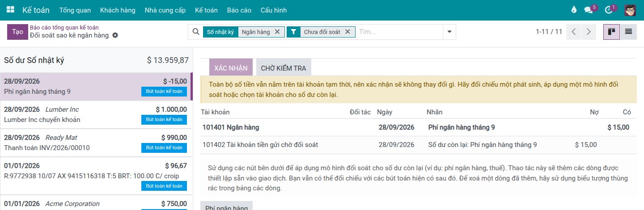This screenshot has width=644, height=210.
Task: Click the Số dư Sổ nhật ký balance $ 13.959,87
Action: point(168,60)
